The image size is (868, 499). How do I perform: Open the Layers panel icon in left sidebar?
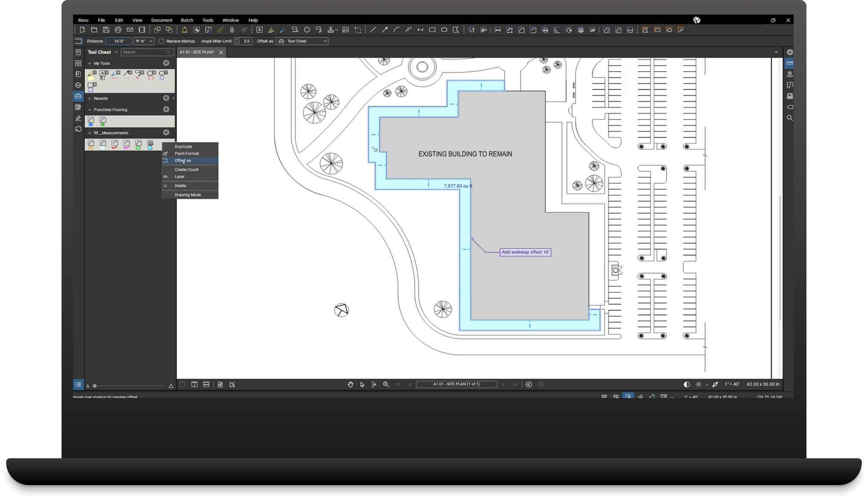(x=78, y=85)
